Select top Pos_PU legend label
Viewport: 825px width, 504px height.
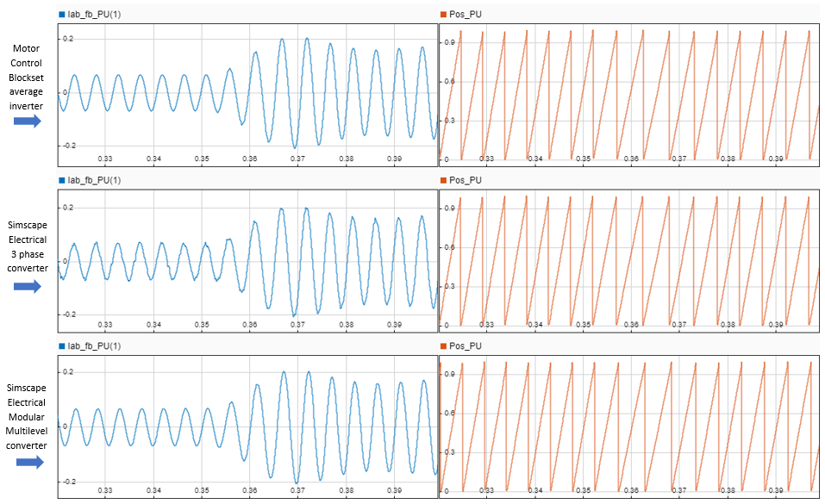[x=466, y=15]
